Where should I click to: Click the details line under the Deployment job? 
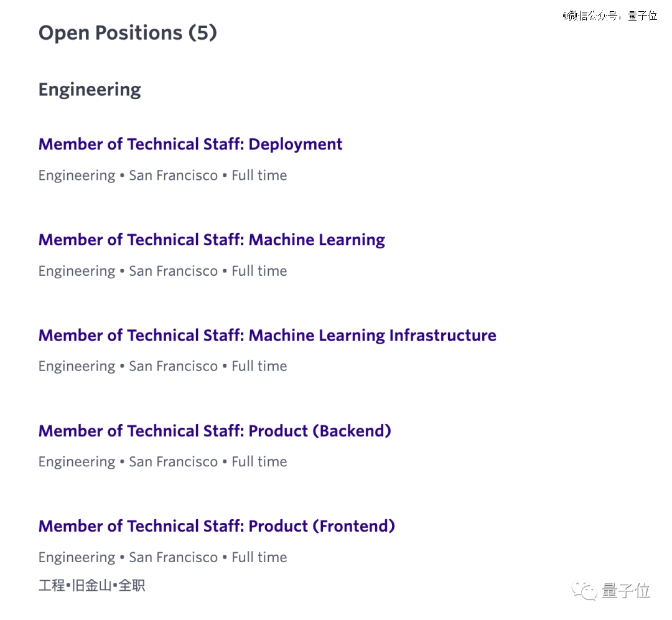pos(163,176)
